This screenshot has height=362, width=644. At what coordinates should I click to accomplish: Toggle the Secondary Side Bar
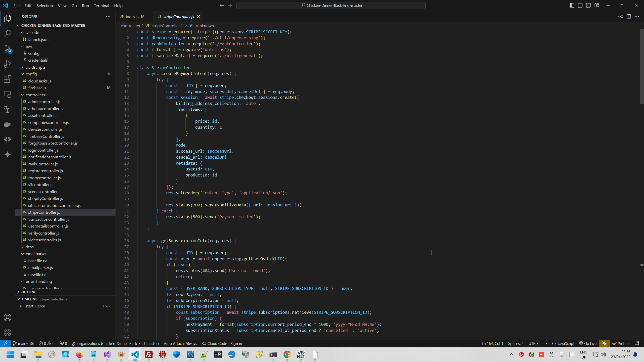[x=589, y=5]
